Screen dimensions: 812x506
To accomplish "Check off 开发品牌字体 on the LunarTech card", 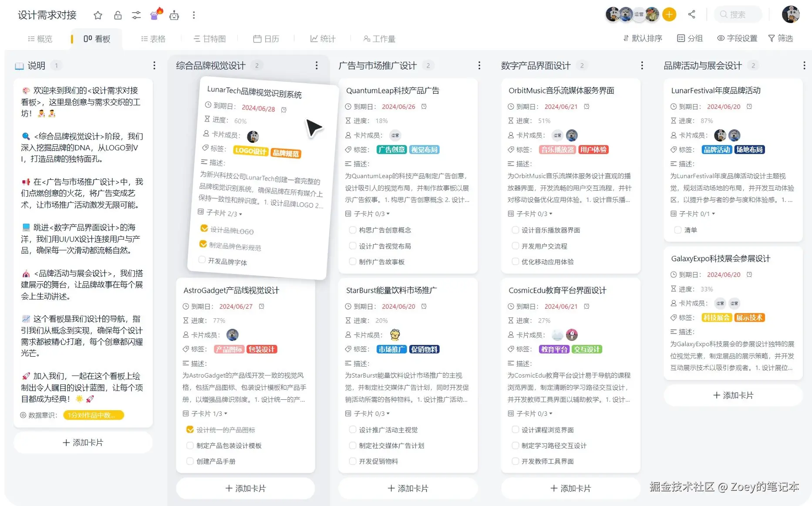I will [202, 260].
